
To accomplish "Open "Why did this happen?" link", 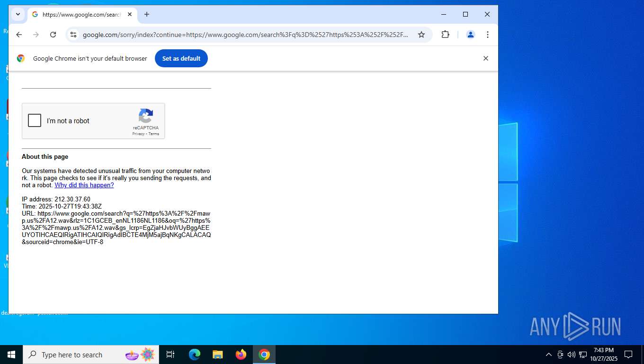I will [84, 185].
